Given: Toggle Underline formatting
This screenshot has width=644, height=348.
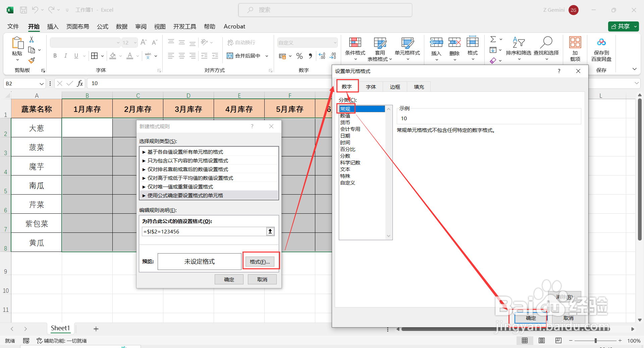Looking at the screenshot, I should click(76, 56).
